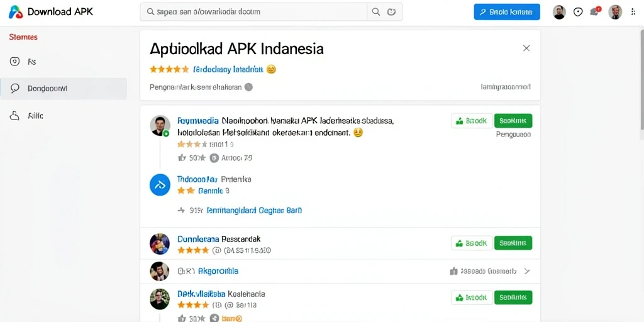Click the "Dunnlaeana" reviewer name

(x=198, y=238)
